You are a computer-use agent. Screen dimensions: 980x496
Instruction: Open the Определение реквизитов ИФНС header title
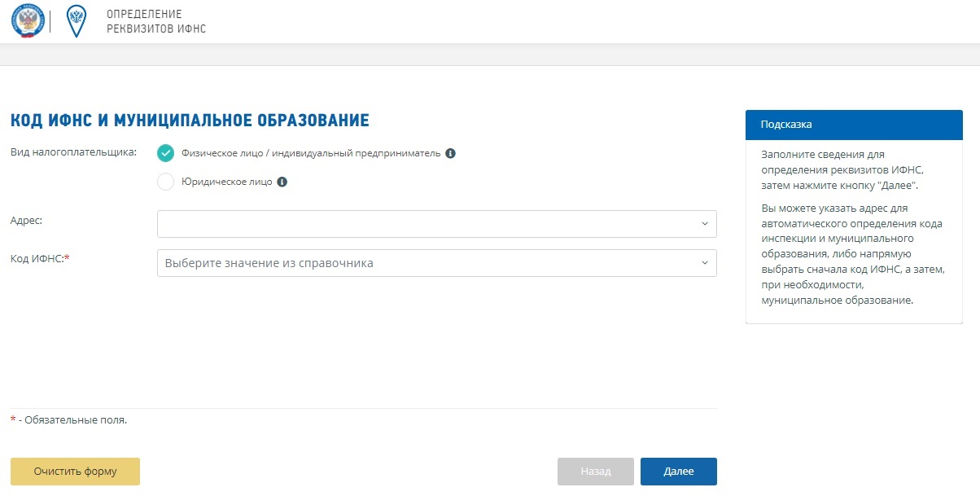click(156, 22)
